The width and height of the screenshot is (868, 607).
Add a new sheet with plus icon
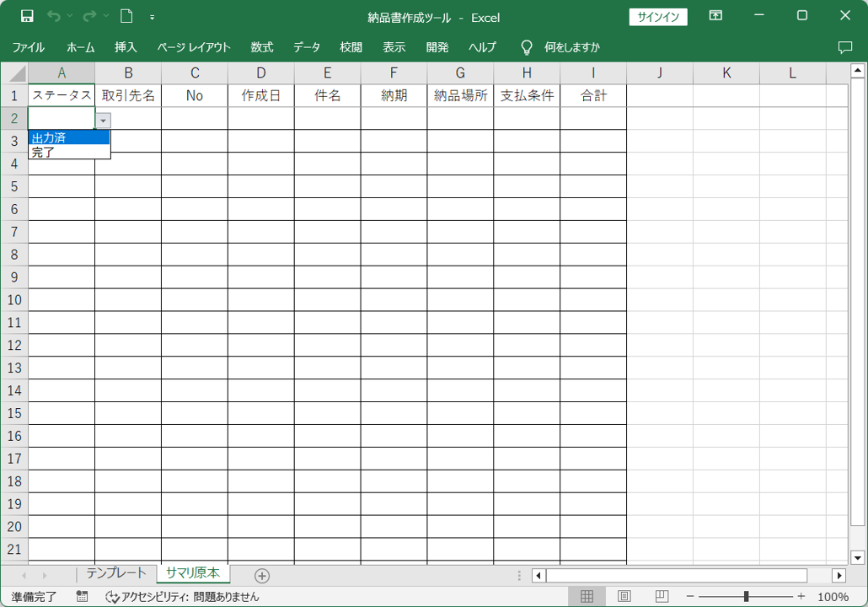click(262, 576)
